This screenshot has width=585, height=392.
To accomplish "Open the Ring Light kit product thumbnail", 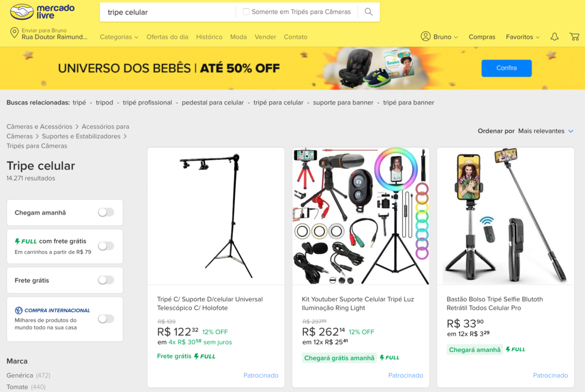I will [360, 216].
